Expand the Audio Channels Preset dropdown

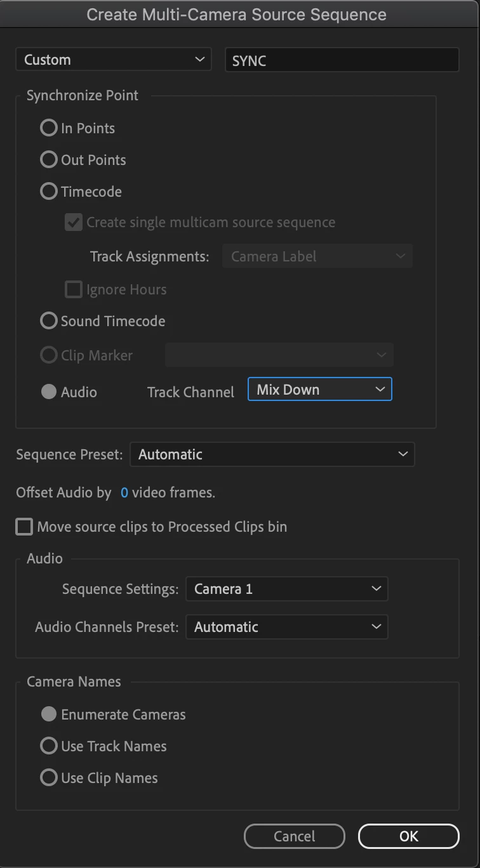click(x=286, y=627)
